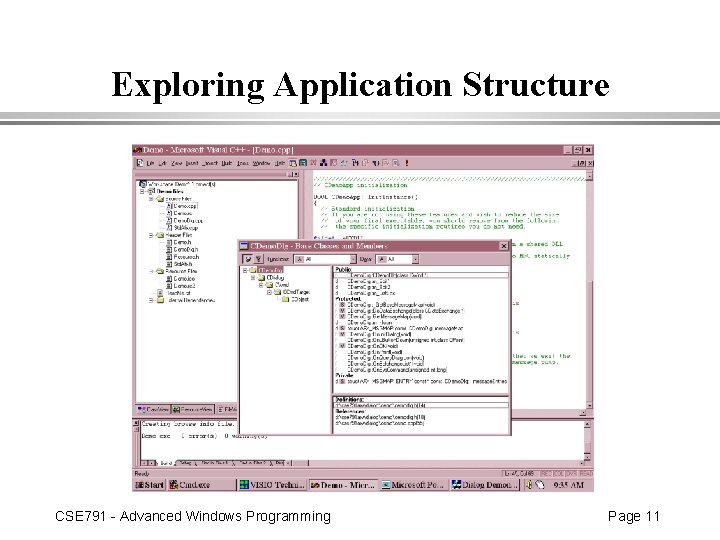The image size is (720, 540).
Task: Select CDialog folder in base class tree
Action: [270, 278]
